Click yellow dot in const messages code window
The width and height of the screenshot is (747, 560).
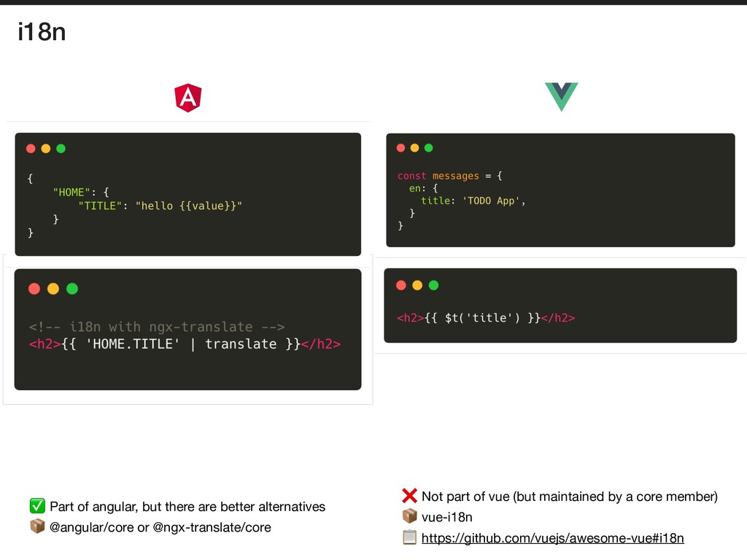tap(414, 148)
